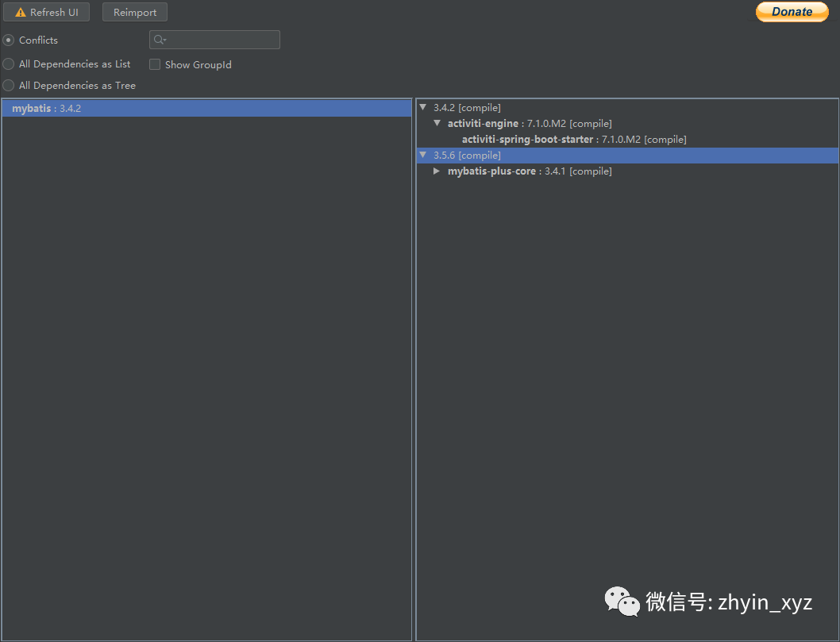Click into the dependency search field
The image size is (840, 642).
(x=214, y=40)
